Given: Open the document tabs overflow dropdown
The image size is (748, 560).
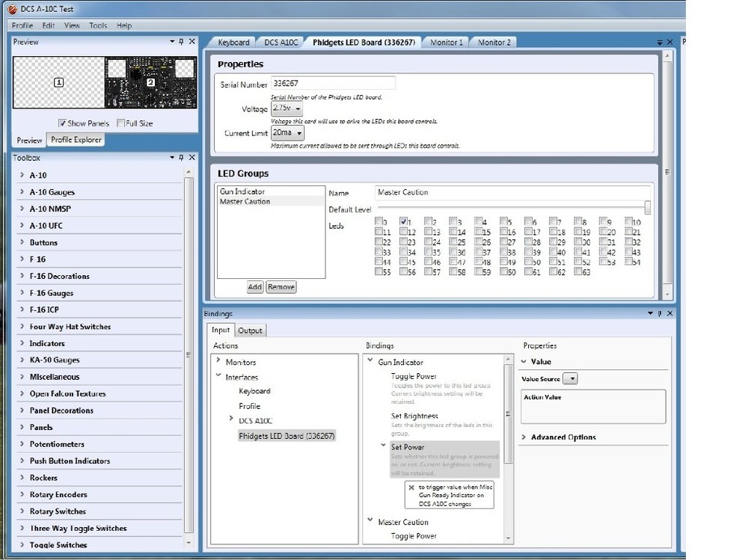Looking at the screenshot, I should [659, 43].
